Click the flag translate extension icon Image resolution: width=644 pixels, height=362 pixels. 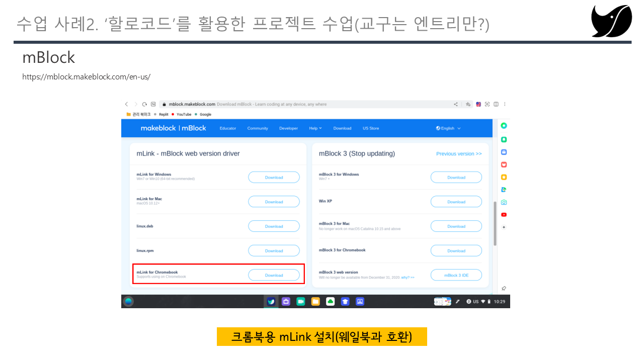click(x=478, y=104)
